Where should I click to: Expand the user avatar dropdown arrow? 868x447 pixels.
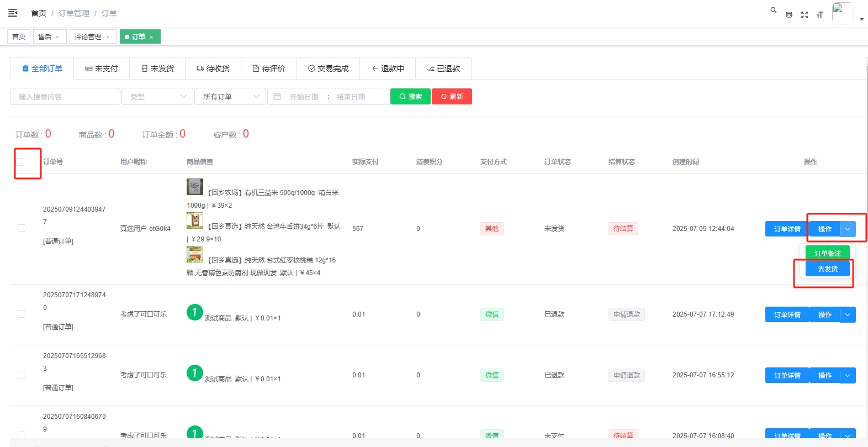click(x=861, y=19)
